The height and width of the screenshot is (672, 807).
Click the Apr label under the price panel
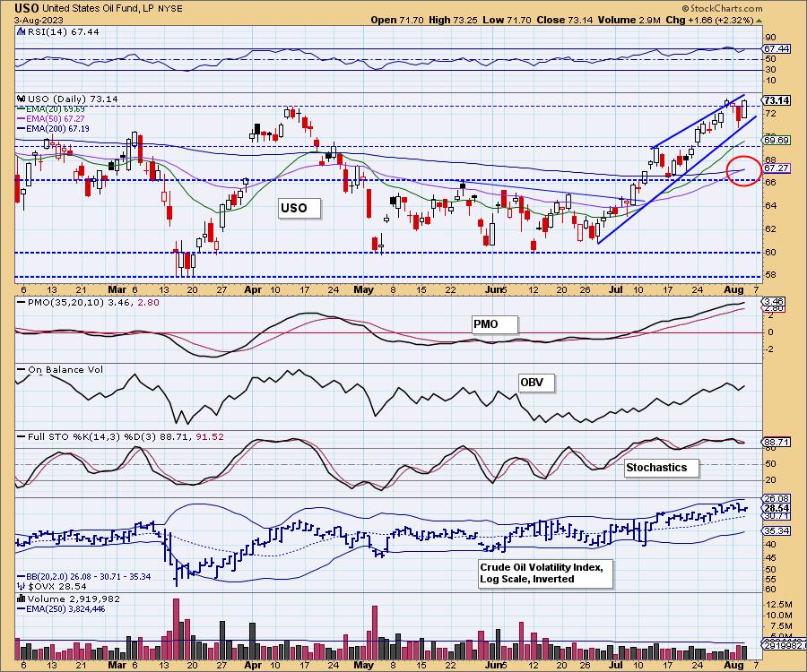[253, 289]
